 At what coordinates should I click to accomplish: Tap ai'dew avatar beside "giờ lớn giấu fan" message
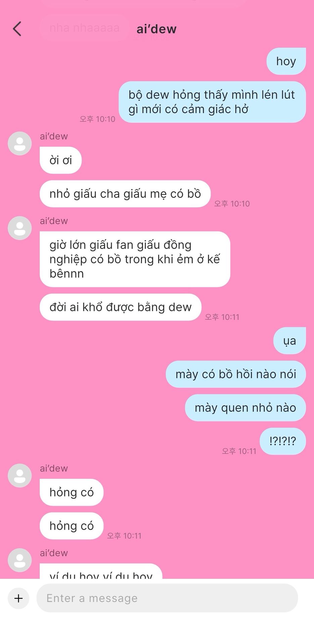(20, 228)
